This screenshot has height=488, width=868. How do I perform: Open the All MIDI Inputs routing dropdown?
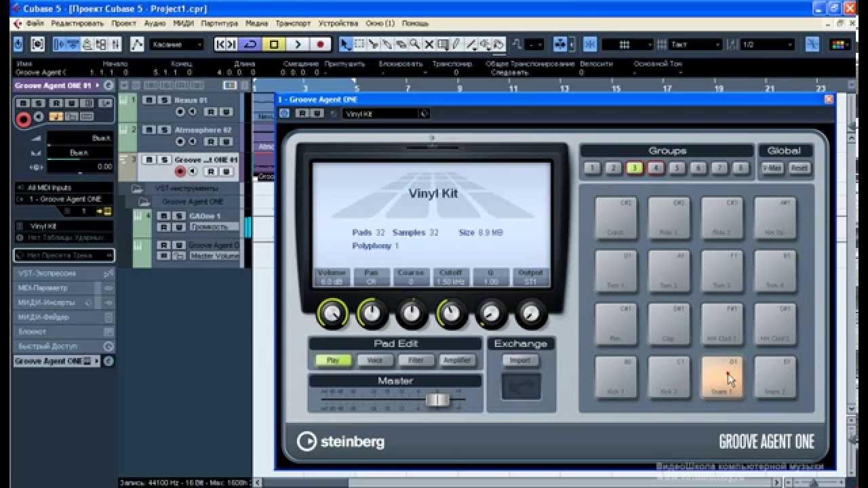[x=64, y=188]
